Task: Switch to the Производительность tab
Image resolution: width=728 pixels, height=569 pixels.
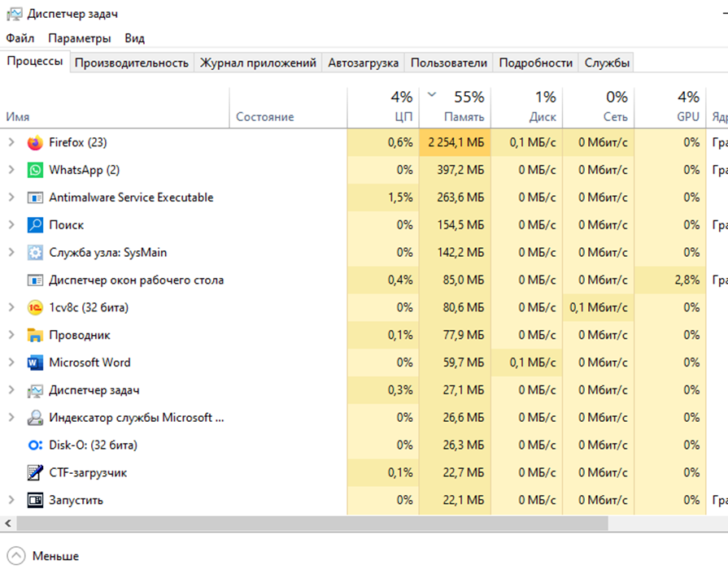Action: [132, 63]
